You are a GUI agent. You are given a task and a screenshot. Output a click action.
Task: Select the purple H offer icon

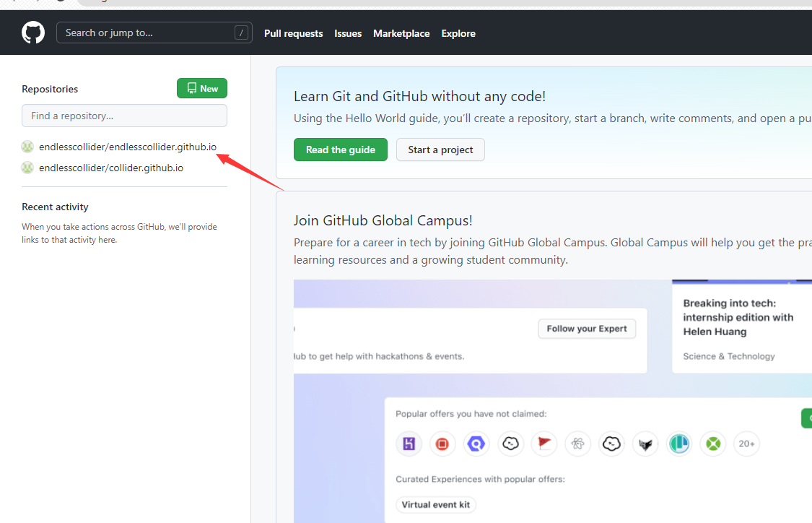[x=409, y=444]
